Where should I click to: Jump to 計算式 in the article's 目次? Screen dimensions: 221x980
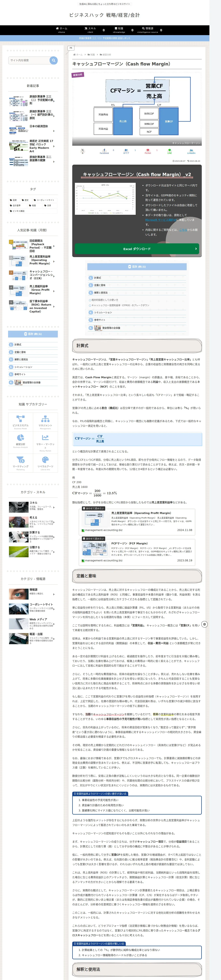(97, 278)
